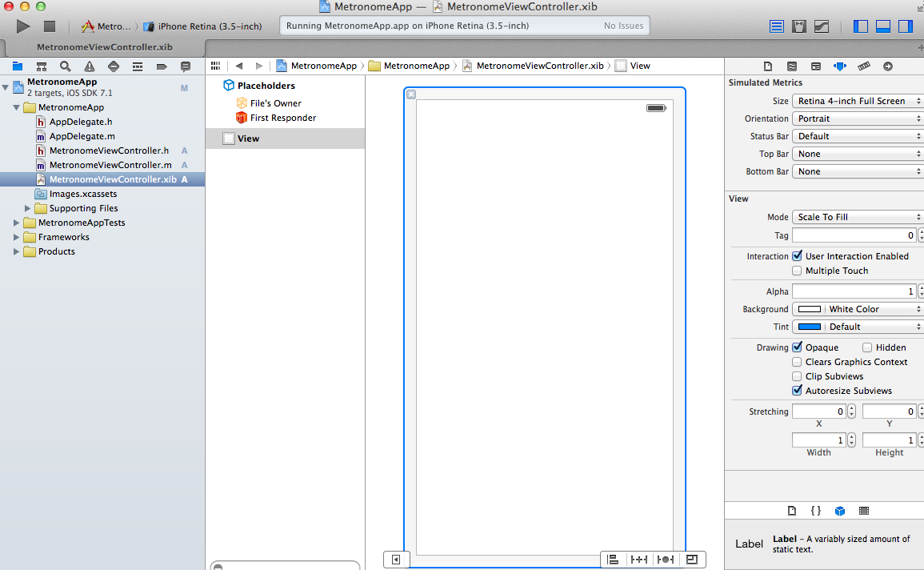This screenshot has width=924, height=570.
Task: Open the Assistant editor view
Action: pyautogui.click(x=798, y=26)
